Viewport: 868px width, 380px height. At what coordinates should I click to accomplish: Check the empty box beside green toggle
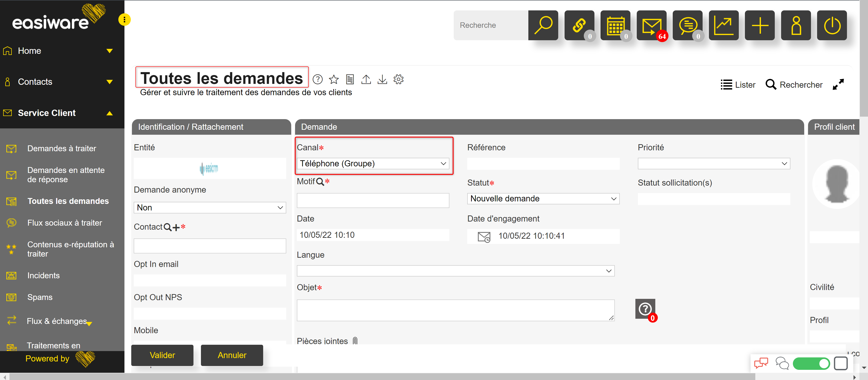(840, 363)
